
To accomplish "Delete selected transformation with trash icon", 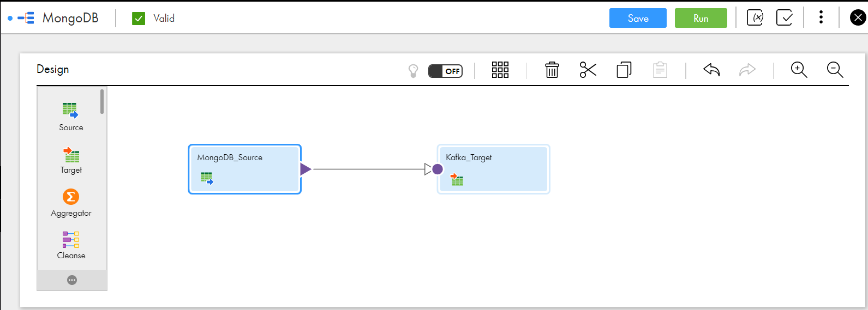I will click(x=552, y=70).
